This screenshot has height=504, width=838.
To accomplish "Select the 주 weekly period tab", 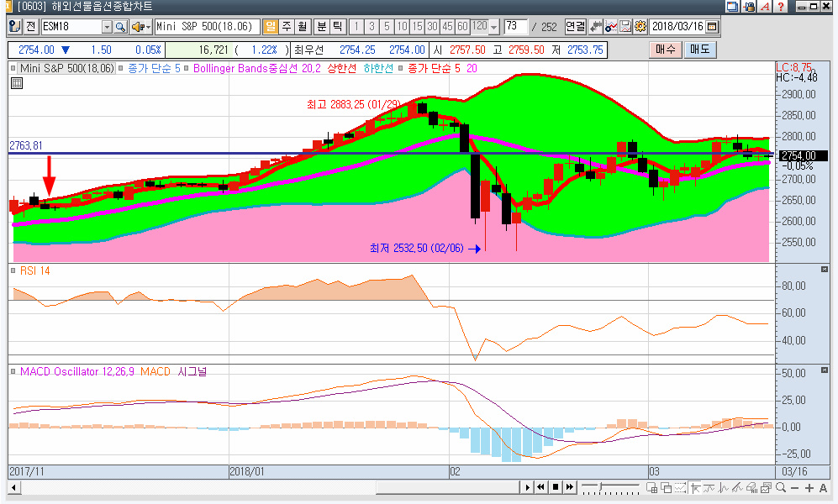I will 287,26.
